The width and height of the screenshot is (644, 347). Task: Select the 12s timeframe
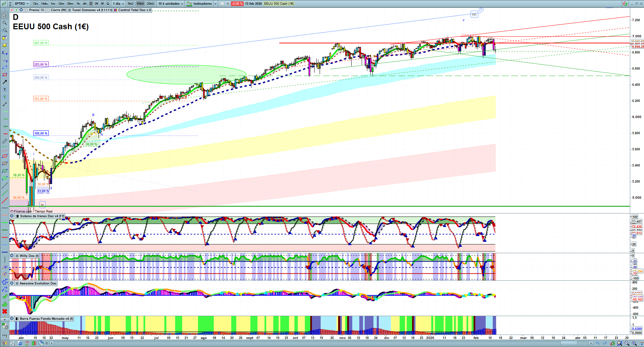pos(35,4)
